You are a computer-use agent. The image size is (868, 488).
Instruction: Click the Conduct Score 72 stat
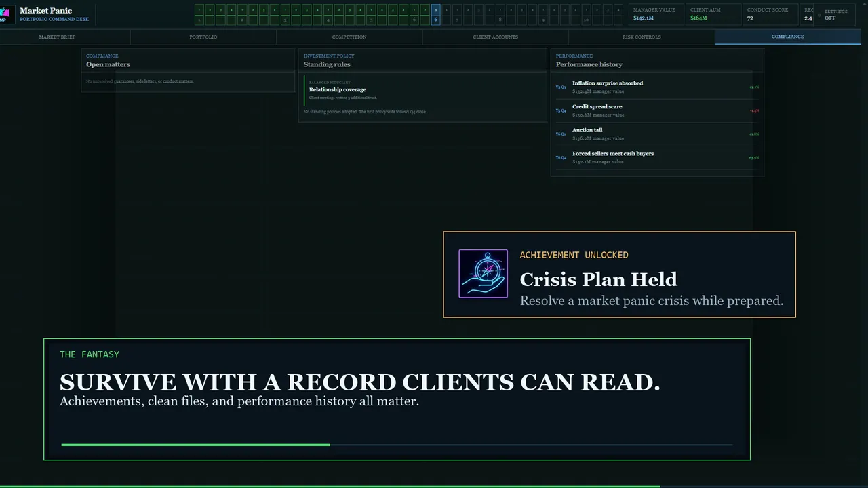coord(770,14)
